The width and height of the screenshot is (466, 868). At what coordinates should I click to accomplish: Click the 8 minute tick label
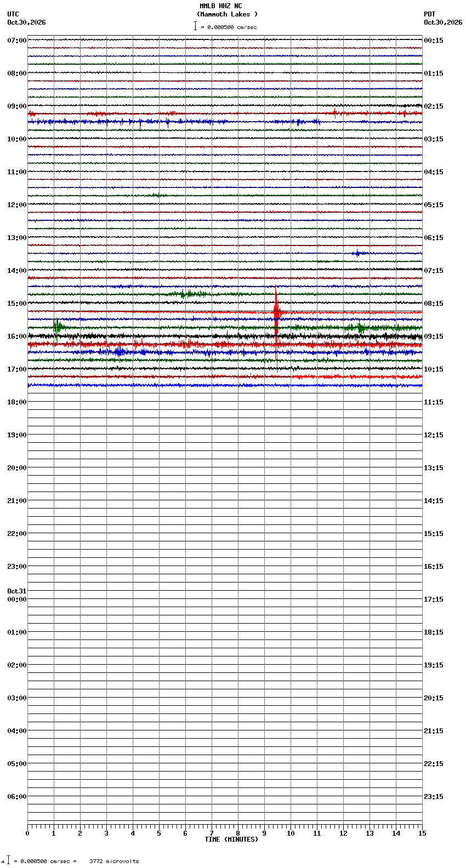click(x=238, y=833)
